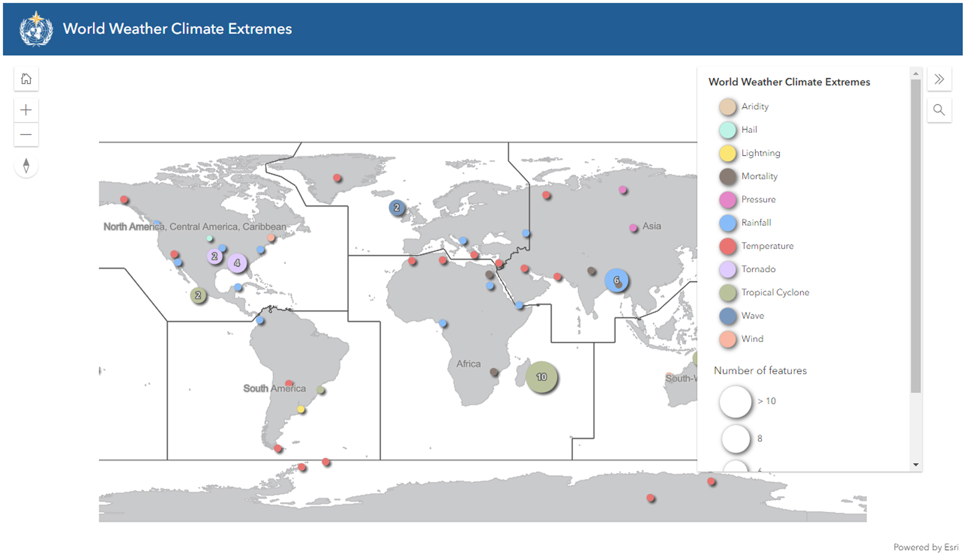965x560 pixels.
Task: Click the Lightning legend yellow swatch
Action: pos(728,153)
